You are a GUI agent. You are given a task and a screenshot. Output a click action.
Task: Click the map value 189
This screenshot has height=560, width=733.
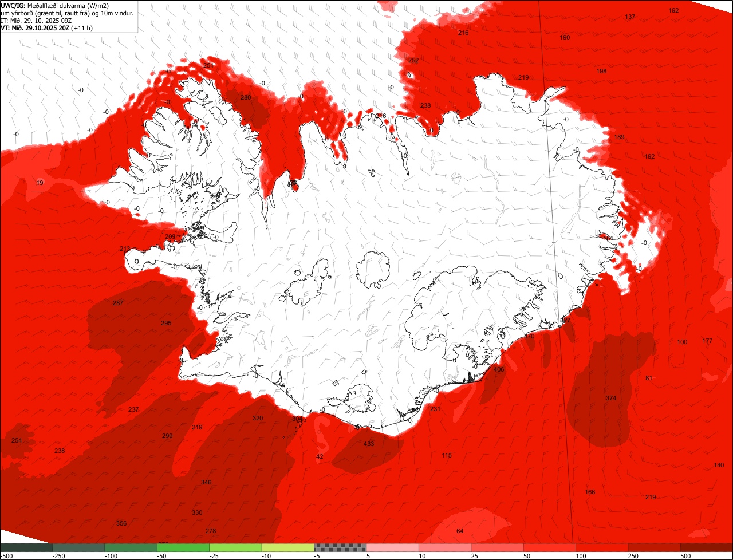pyautogui.click(x=620, y=137)
